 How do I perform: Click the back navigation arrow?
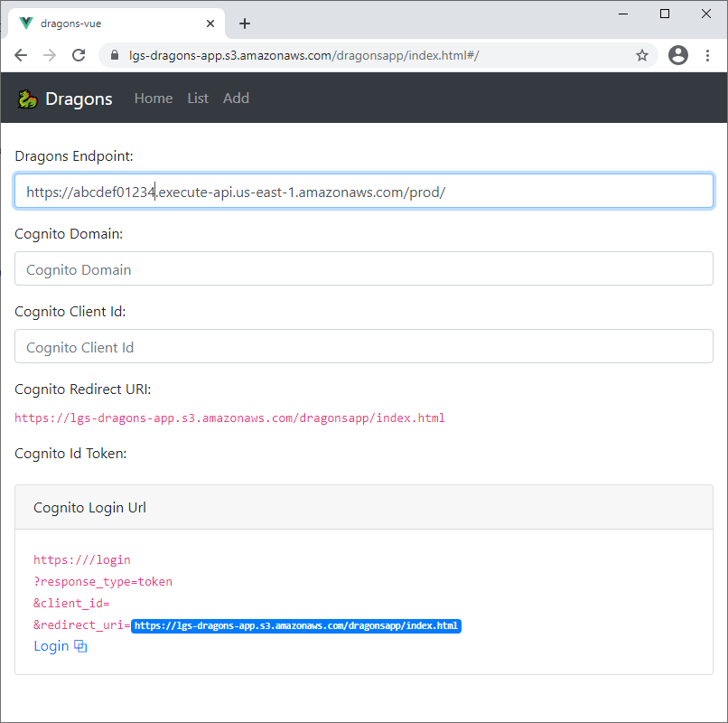[x=21, y=55]
